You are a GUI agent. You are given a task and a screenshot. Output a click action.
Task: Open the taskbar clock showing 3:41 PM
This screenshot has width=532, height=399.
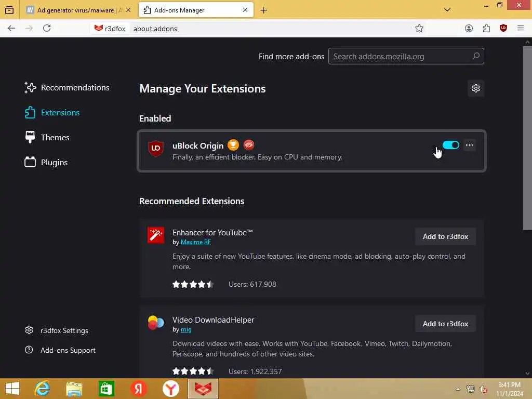click(x=509, y=389)
